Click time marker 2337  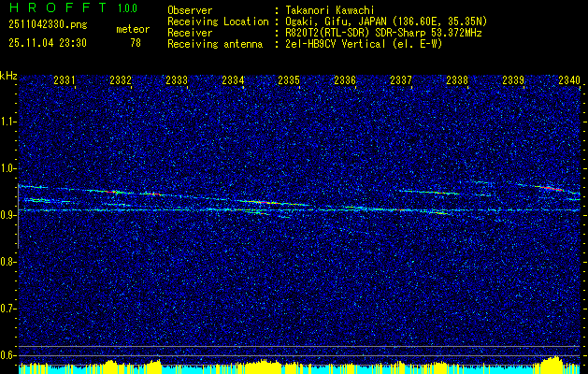400,80
